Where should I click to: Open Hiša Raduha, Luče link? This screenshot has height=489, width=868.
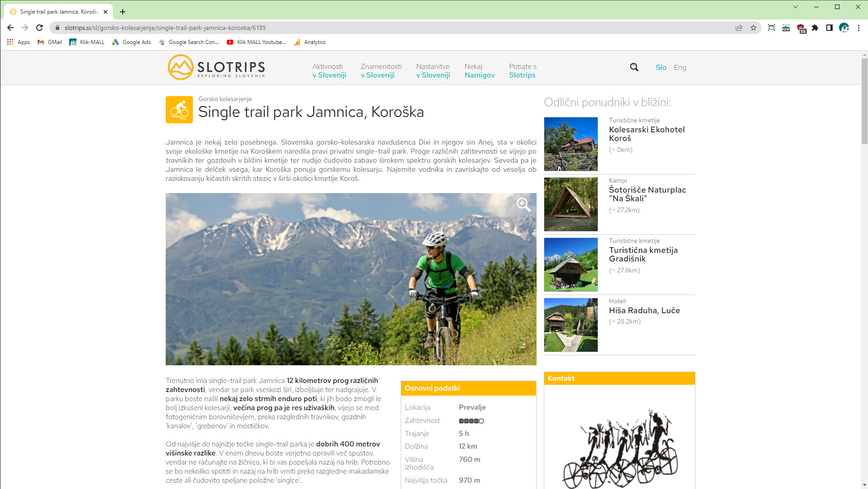point(644,310)
